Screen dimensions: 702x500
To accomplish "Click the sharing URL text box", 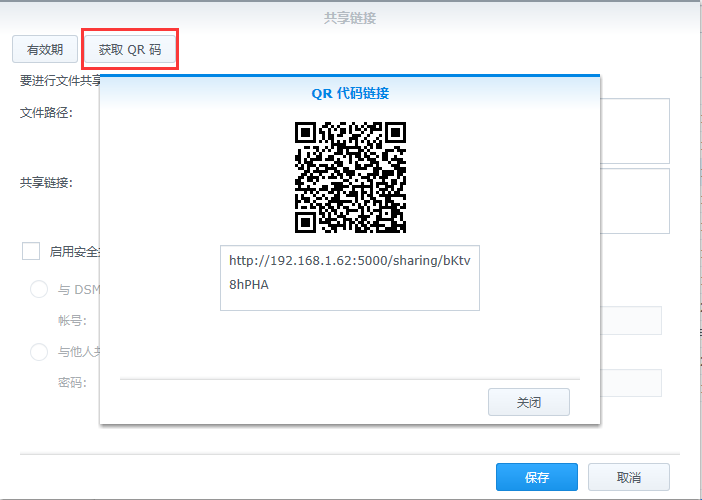I will coord(350,278).
